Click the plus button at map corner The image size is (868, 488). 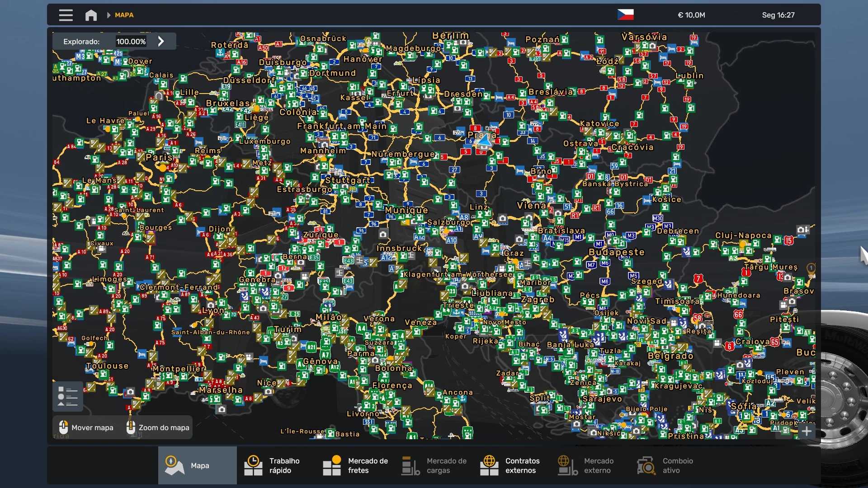coord(807,431)
